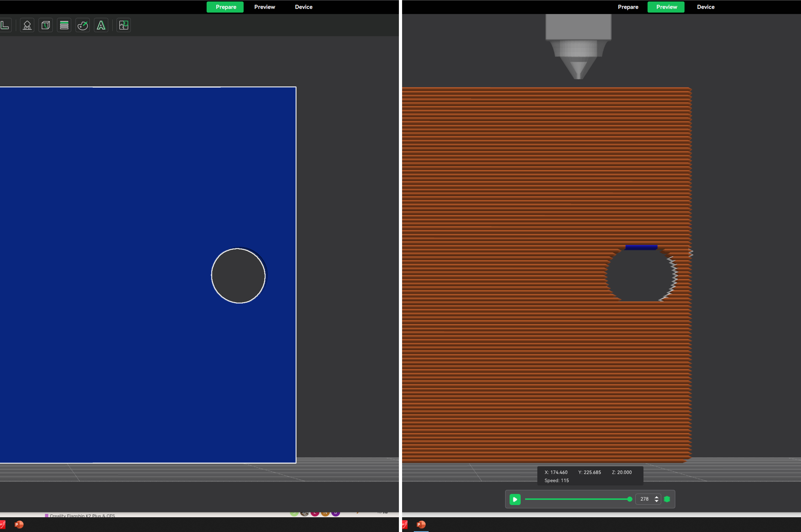Image resolution: width=801 pixels, height=532 pixels.
Task: Select the Text emboss tool
Action: tap(101, 25)
